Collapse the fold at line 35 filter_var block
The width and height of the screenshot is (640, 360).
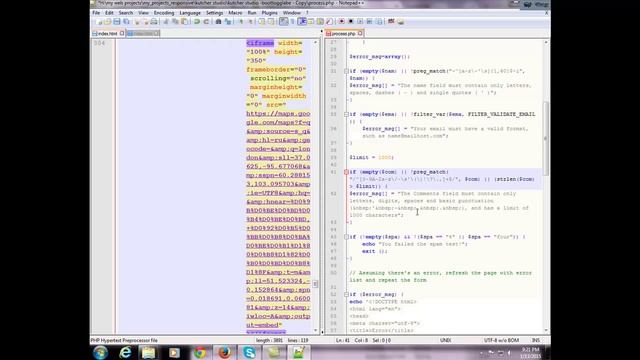(x=346, y=114)
